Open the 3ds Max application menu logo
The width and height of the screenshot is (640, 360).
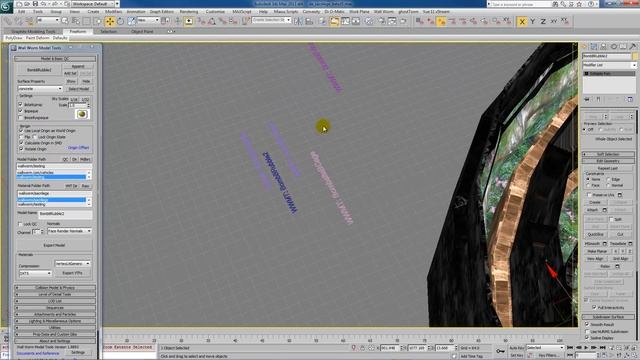coord(7,7)
